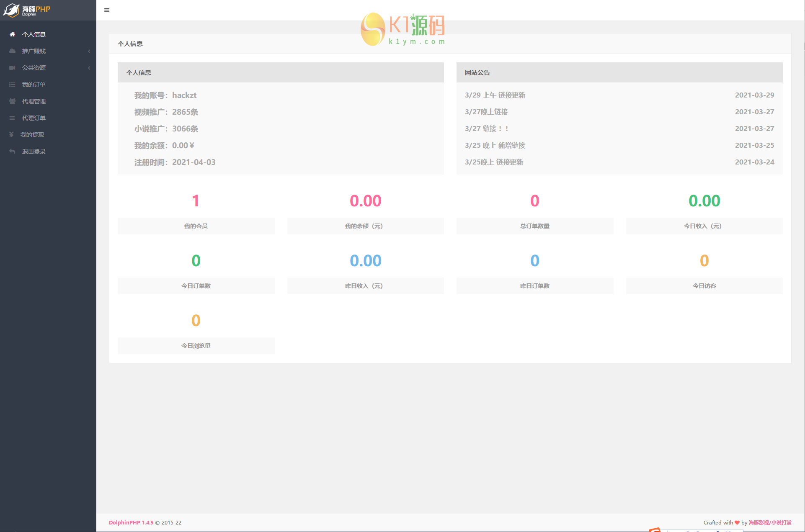
Task: Open announcement 3/25 晚上 新增链接
Action: tap(495, 145)
